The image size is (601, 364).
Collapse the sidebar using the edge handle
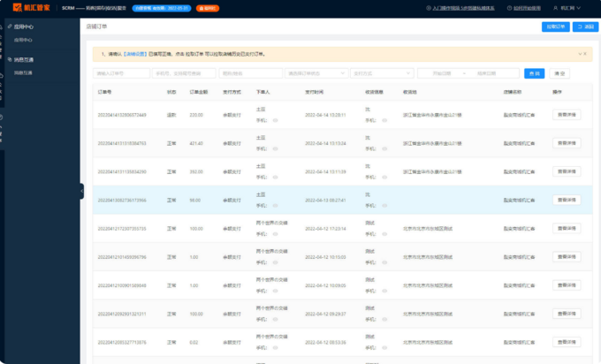(x=81, y=190)
